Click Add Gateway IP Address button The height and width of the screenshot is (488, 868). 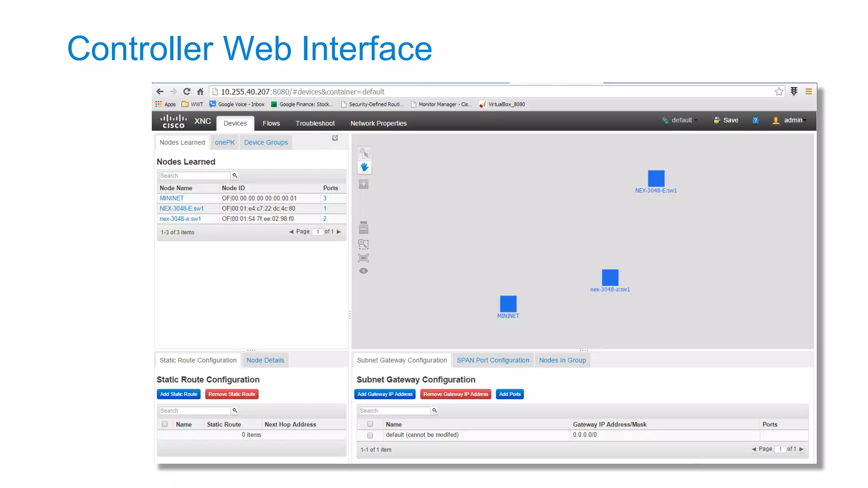pos(385,394)
